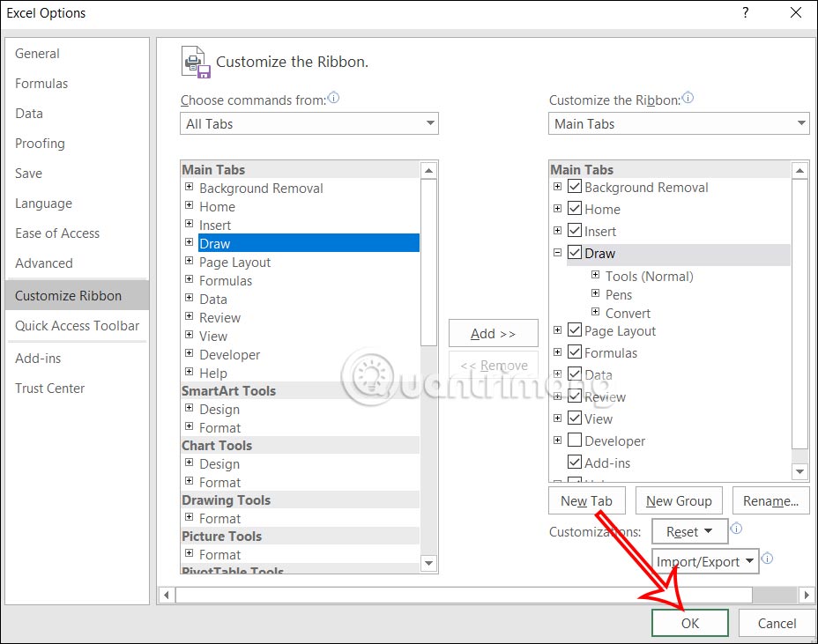Open the Trust Center category
The image size is (818, 644).
[78, 389]
